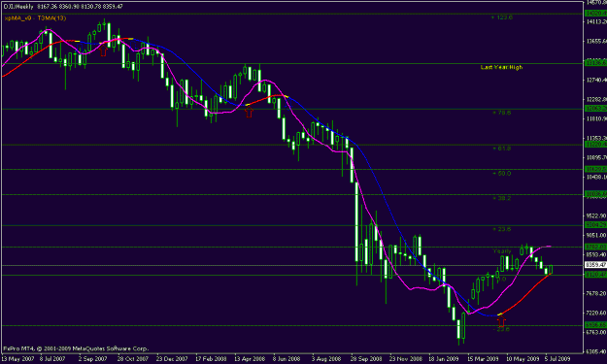The height and width of the screenshot is (364, 607).
Task: Click the red up-arrow signal near May 2009
Action: pyautogui.click(x=501, y=321)
